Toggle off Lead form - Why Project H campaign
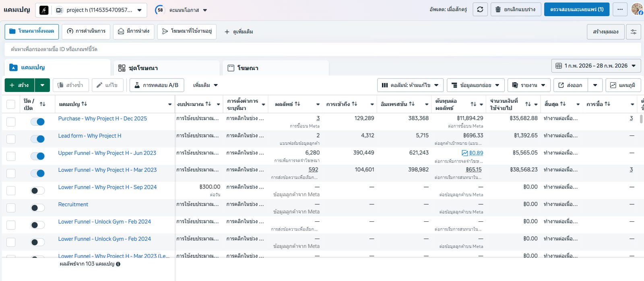This screenshot has width=644, height=281. (x=38, y=139)
